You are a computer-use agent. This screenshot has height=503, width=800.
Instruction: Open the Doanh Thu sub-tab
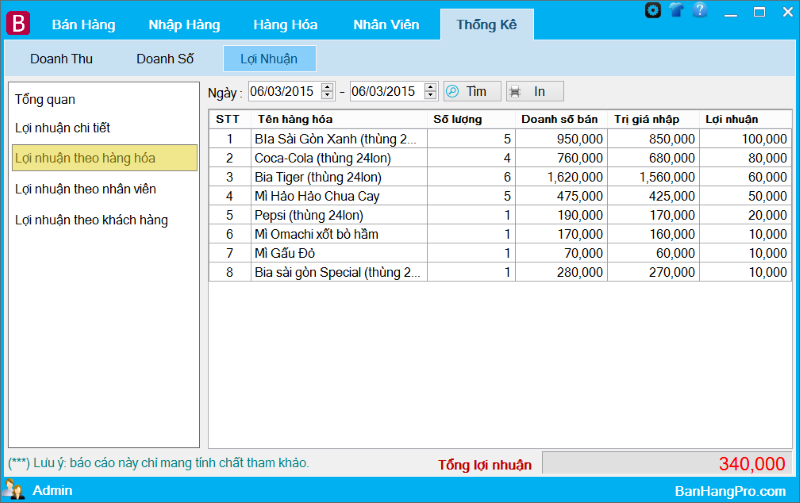[61, 59]
